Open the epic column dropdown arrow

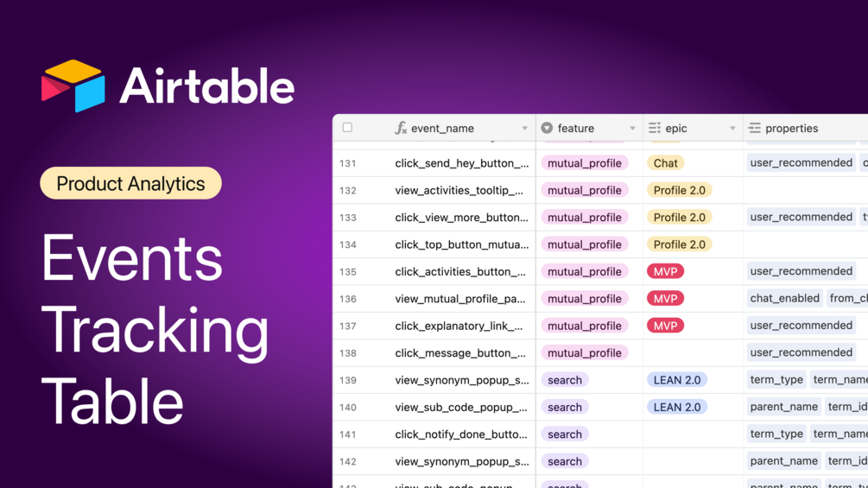click(732, 129)
